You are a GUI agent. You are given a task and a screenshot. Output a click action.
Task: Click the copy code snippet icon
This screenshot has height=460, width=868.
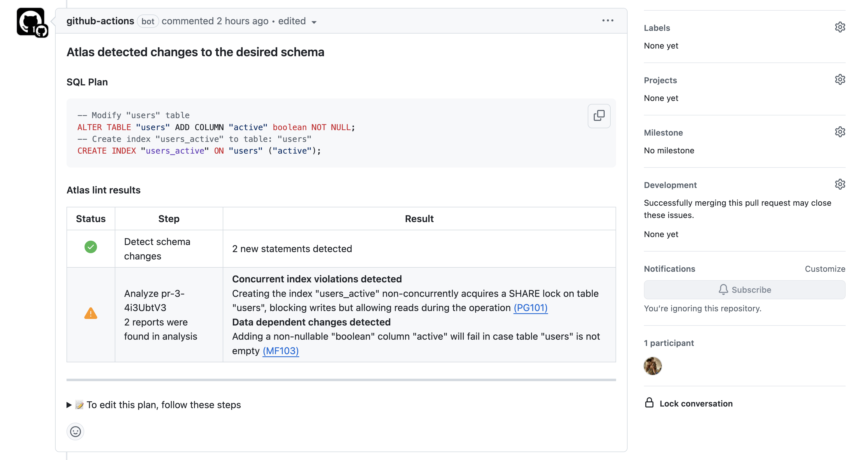pos(599,115)
